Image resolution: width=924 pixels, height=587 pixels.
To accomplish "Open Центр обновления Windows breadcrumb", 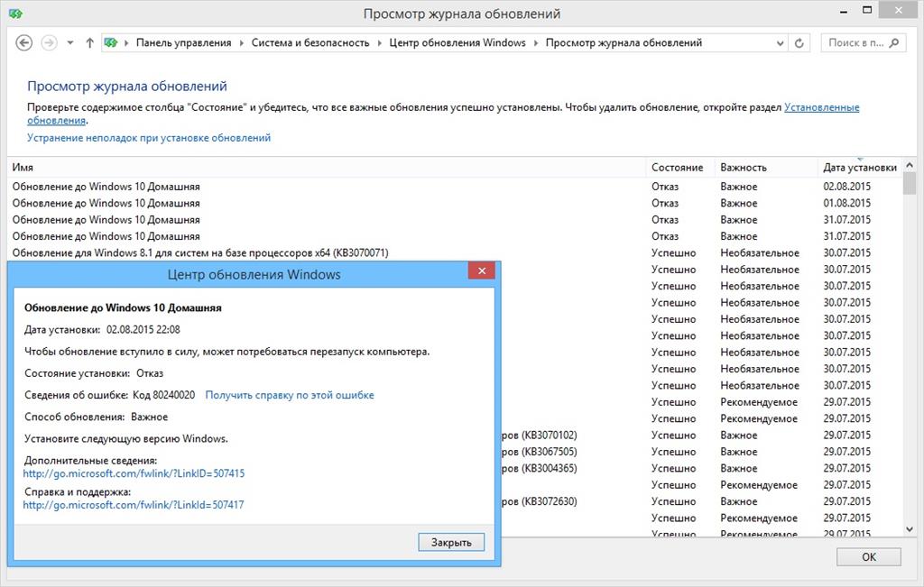I will coord(457,42).
